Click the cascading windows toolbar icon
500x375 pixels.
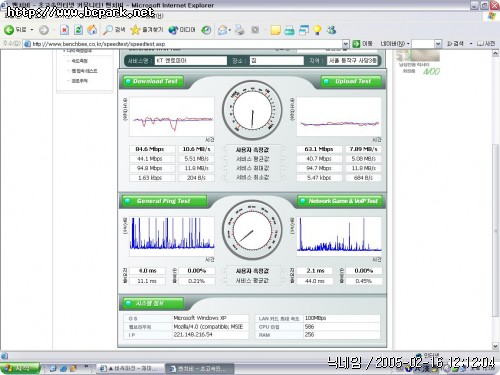click(x=304, y=30)
